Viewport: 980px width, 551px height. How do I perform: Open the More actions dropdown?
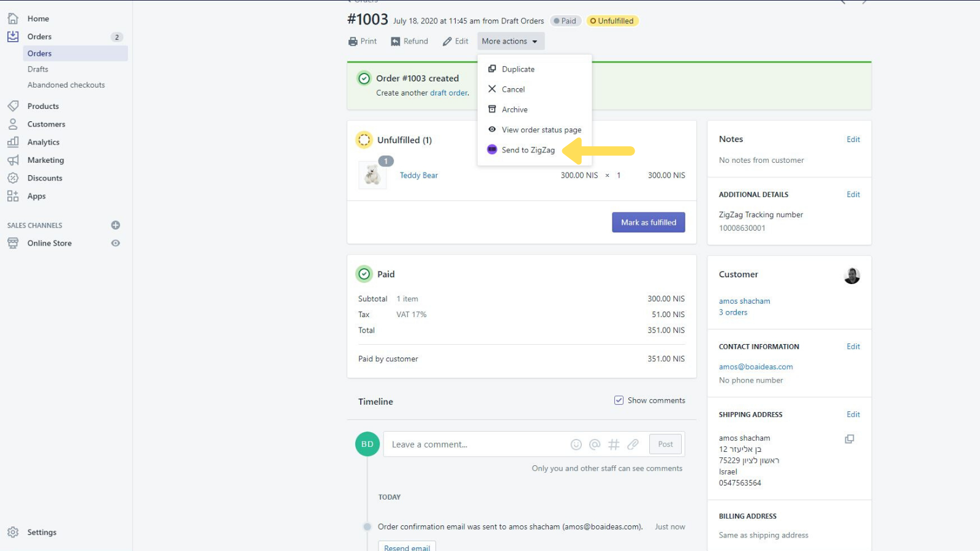(510, 41)
